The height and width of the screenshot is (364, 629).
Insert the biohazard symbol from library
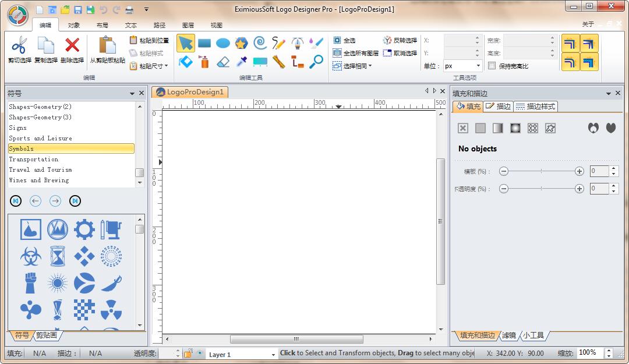tap(31, 256)
